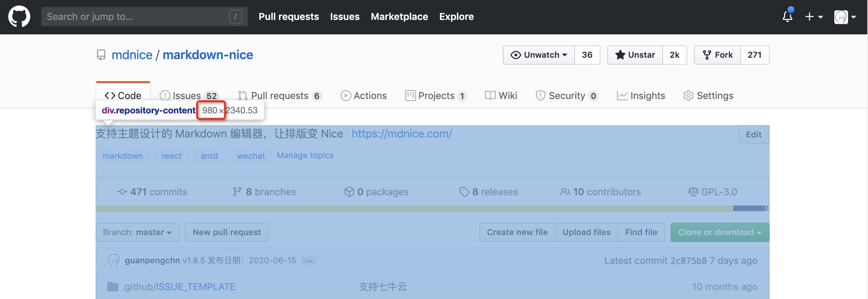This screenshot has width=868, height=299.
Task: Click the notifications bell icon
Action: [x=788, y=16]
